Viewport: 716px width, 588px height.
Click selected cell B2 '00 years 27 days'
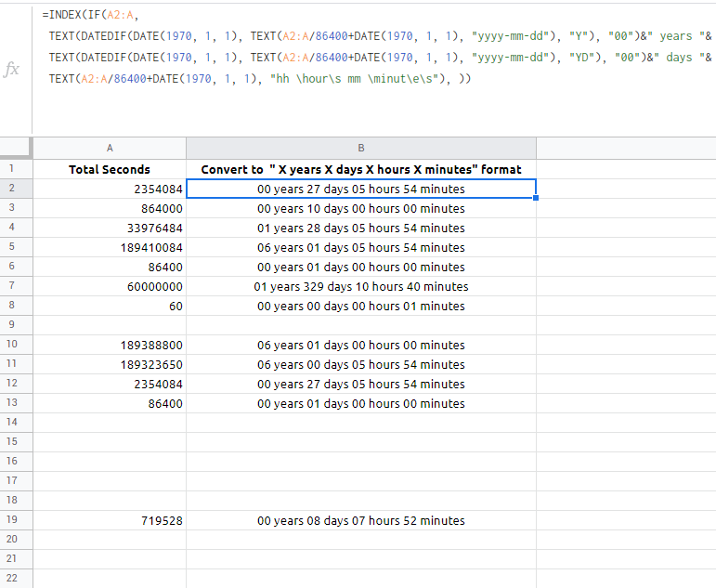[x=361, y=189]
